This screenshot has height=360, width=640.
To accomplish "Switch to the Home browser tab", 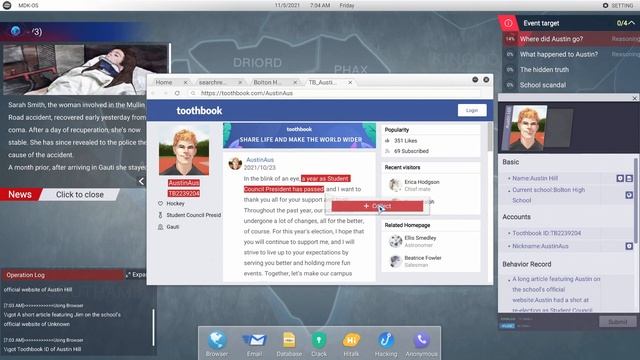I will 164,82.
